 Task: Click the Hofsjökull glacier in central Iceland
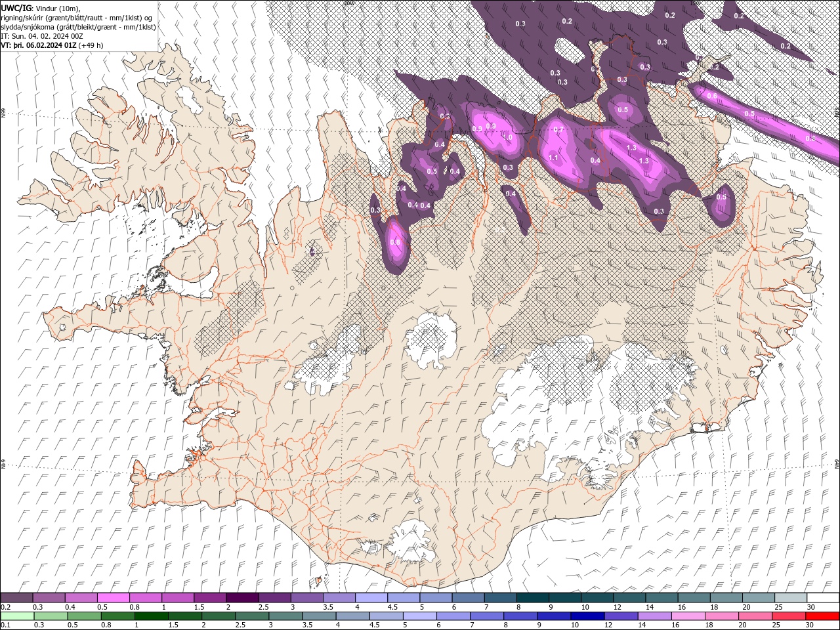pyautogui.click(x=431, y=340)
